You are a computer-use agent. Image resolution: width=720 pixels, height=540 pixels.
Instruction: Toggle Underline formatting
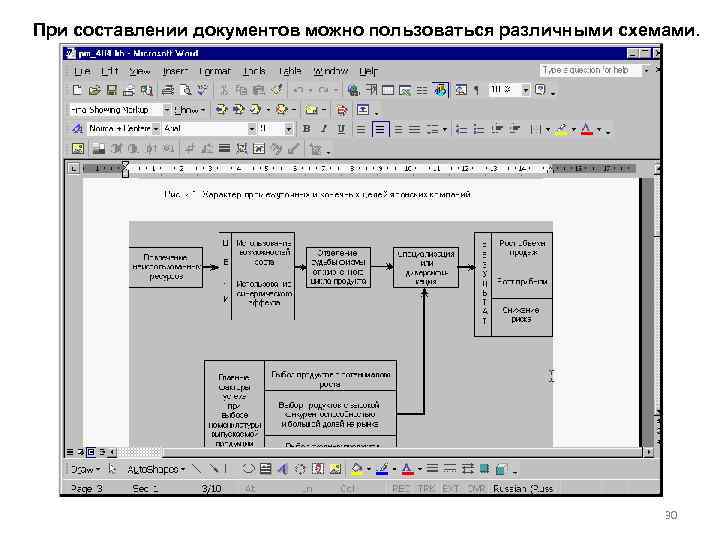coord(341,129)
